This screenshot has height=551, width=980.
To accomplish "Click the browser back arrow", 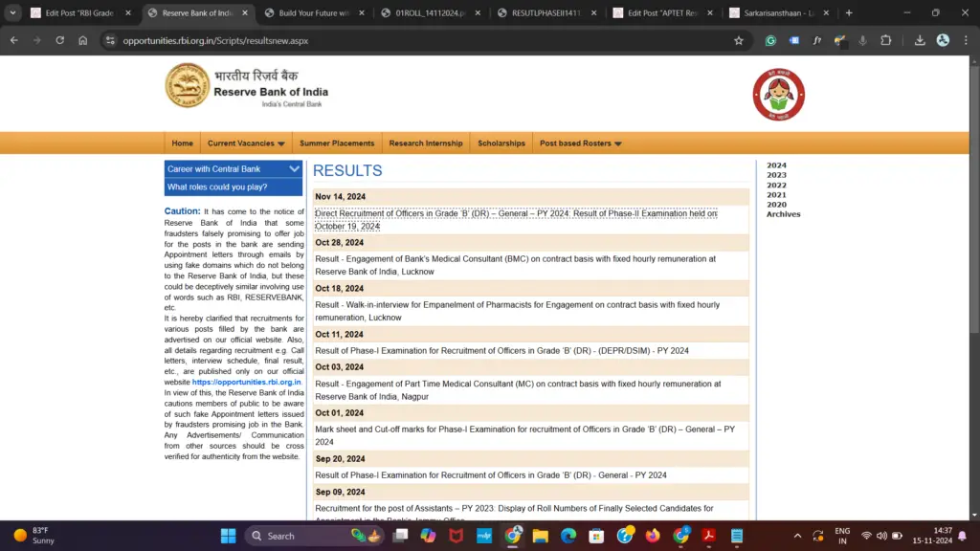I will pos(13,40).
